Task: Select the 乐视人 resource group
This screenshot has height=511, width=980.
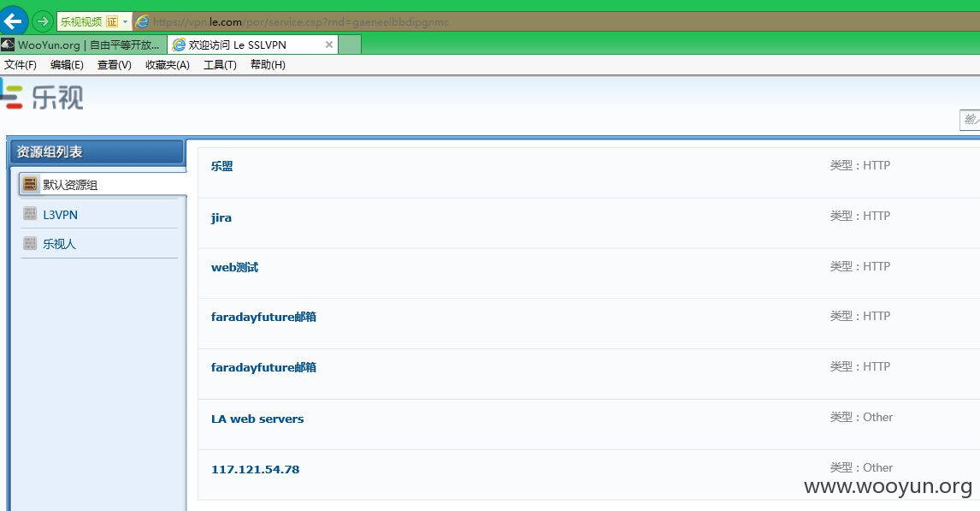Action: 59,244
